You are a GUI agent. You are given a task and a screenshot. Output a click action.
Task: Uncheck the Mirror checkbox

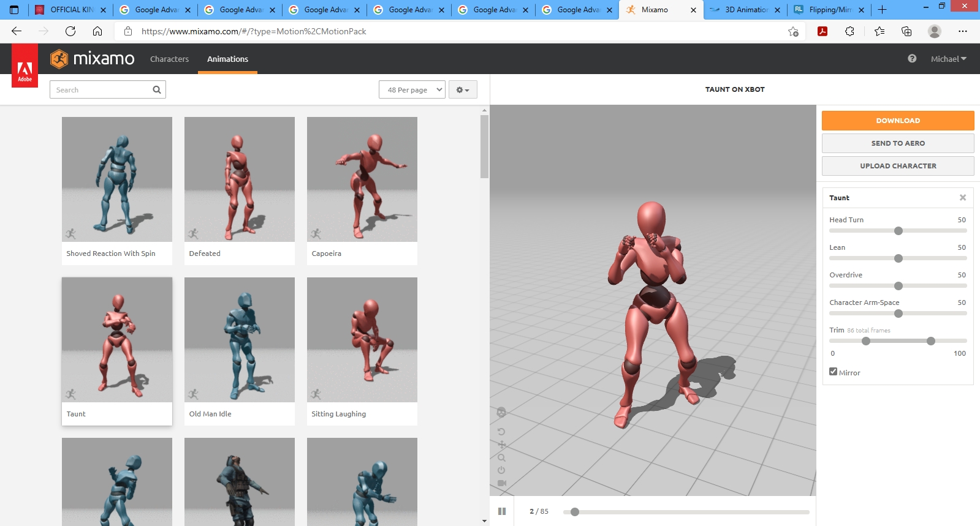pos(833,372)
